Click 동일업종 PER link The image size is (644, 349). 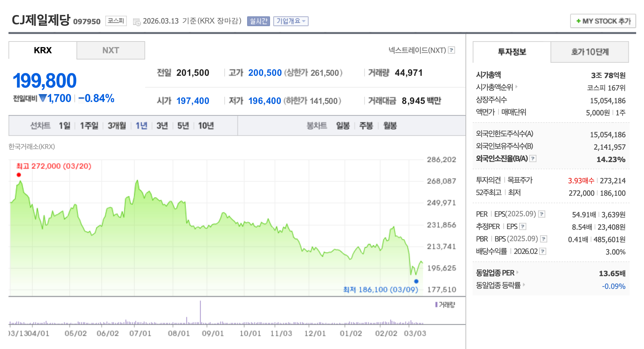[495, 273]
